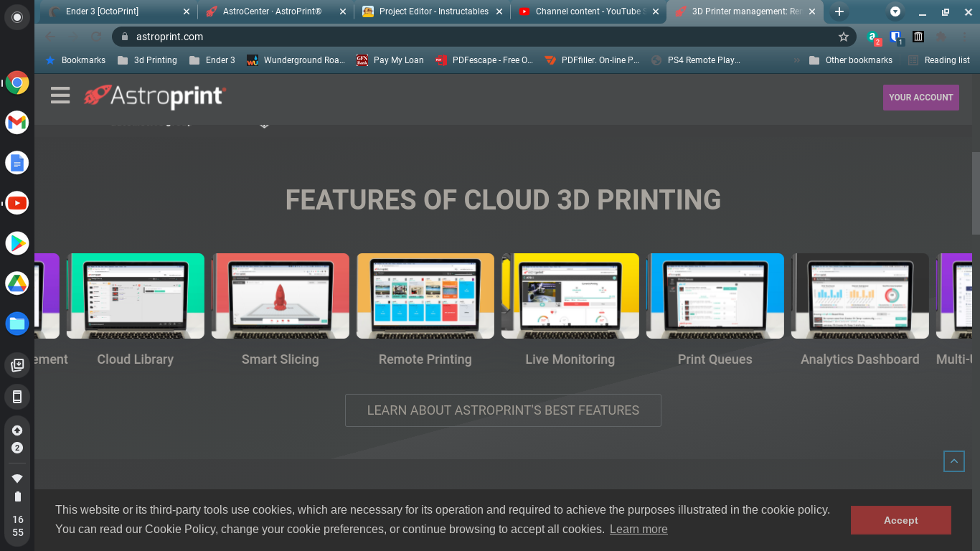Open a new tab with plus button
This screenshot has height=551, width=980.
tap(839, 11)
